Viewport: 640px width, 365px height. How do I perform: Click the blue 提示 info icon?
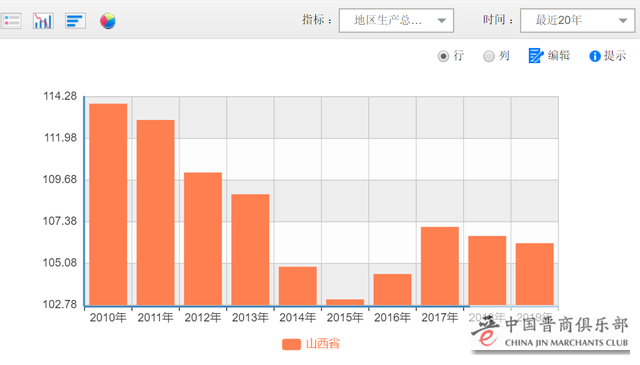(595, 56)
